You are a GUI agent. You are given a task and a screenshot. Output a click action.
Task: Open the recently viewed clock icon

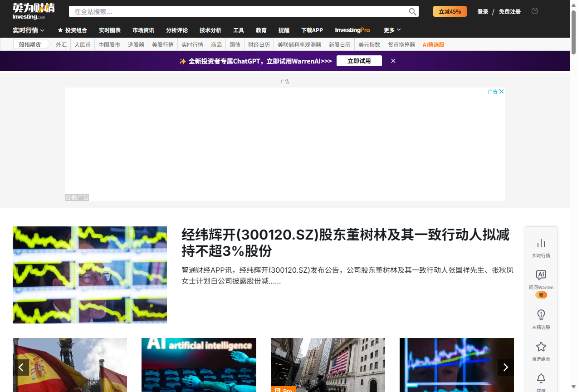coord(534,10)
